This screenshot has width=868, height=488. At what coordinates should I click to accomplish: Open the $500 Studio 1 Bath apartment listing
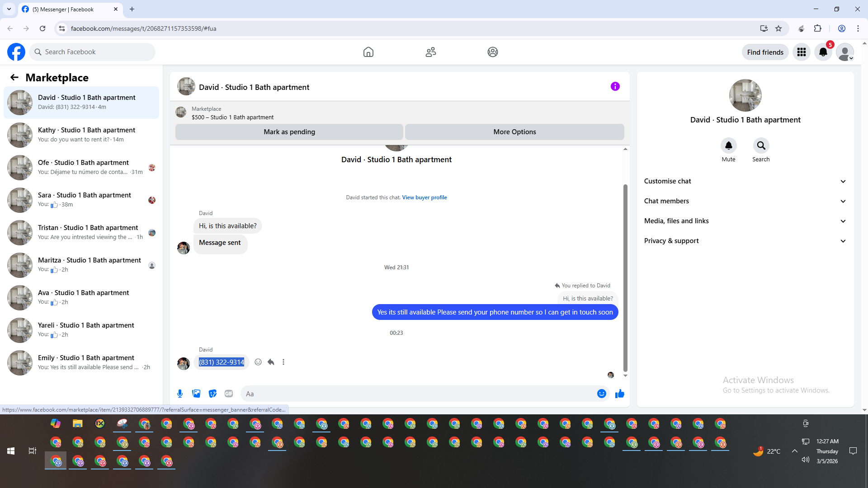click(232, 117)
